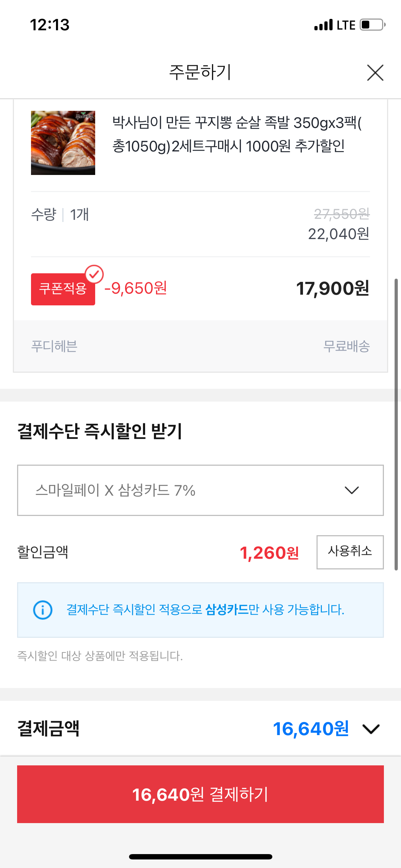
Task: Toggle the 쿠폰적용 coupon checkmark
Action: tap(94, 274)
